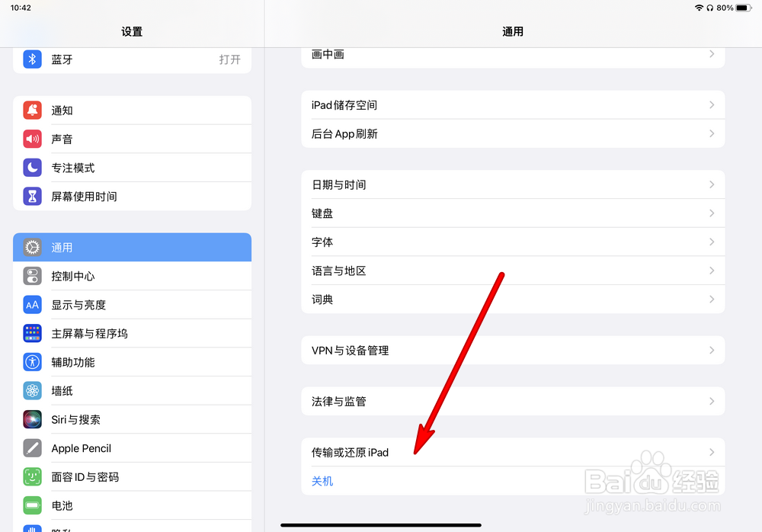The image size is (762, 532).
Task: Open 墙纸 in the sidebar
Action: 132,391
